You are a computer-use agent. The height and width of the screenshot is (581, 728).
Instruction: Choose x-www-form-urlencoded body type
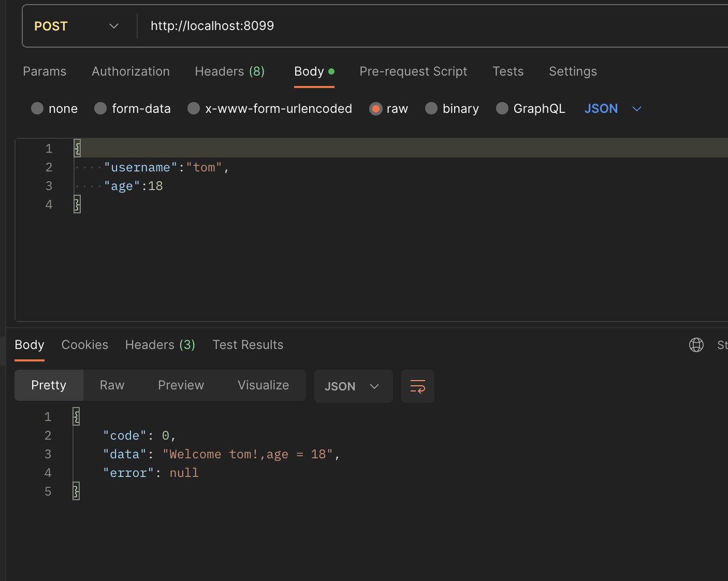(x=194, y=108)
